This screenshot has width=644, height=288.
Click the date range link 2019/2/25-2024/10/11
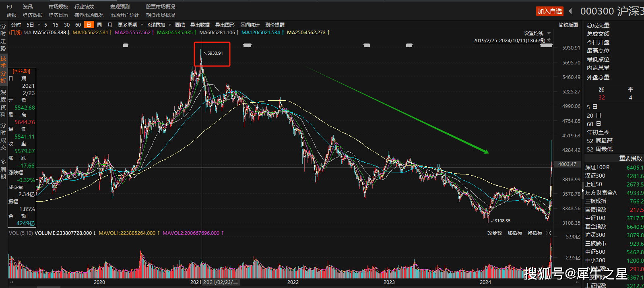509,41
